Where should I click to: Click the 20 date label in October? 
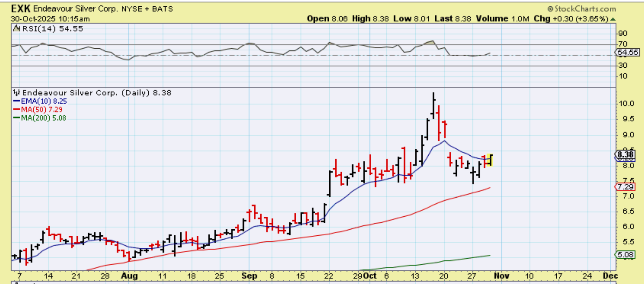[444, 276]
